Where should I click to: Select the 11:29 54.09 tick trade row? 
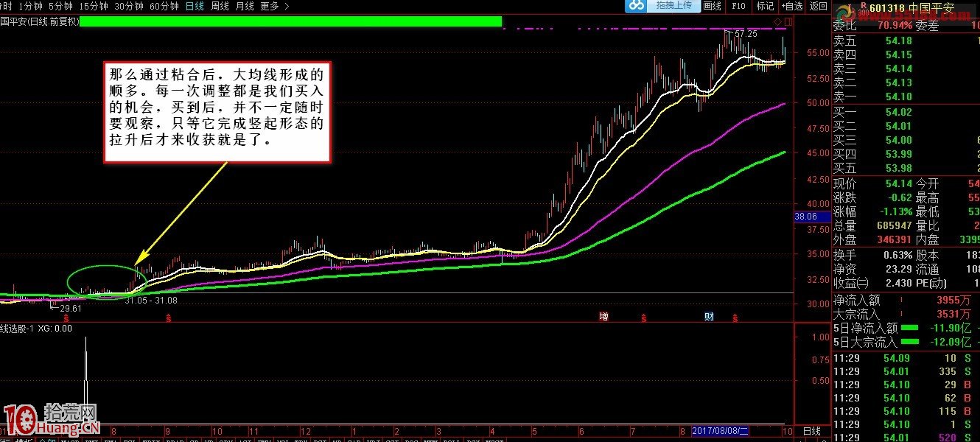tap(906, 358)
